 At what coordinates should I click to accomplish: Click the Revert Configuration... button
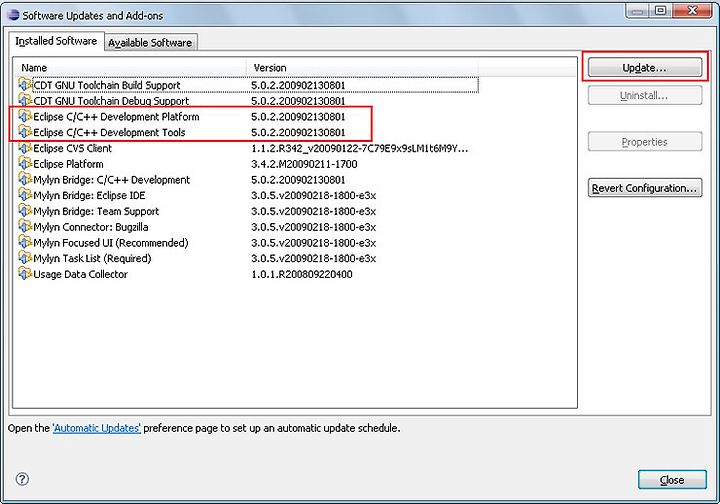pyautogui.click(x=645, y=188)
